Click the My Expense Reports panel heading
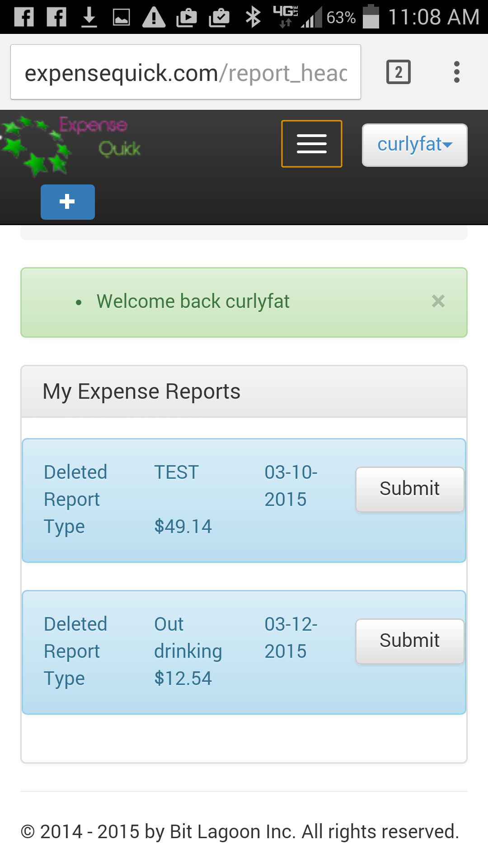 click(x=141, y=392)
